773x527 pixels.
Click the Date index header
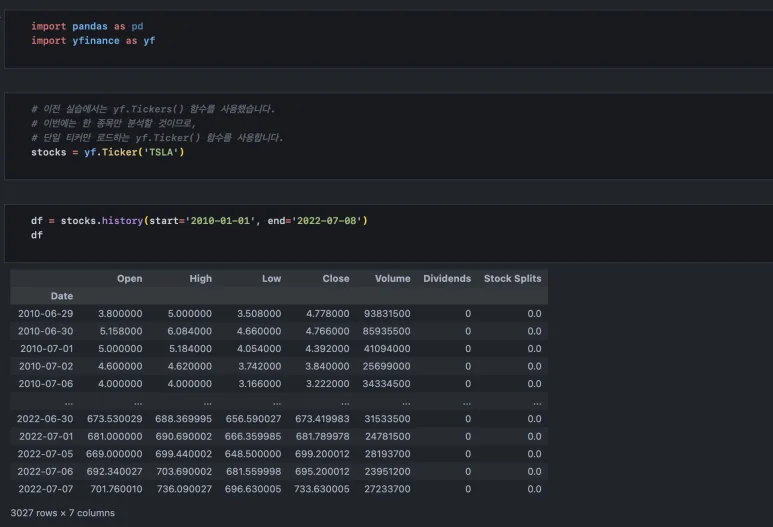pyautogui.click(x=61, y=296)
